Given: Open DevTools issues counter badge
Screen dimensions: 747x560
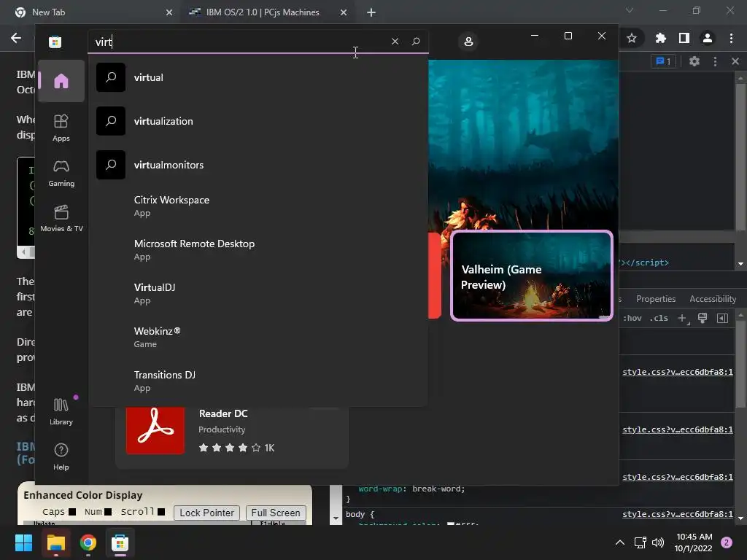Looking at the screenshot, I should coord(663,61).
